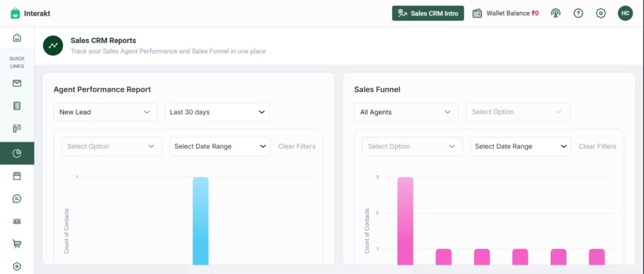The width and height of the screenshot is (644, 274).
Task: Select the reports pie chart sidebar icon
Action: point(17,154)
